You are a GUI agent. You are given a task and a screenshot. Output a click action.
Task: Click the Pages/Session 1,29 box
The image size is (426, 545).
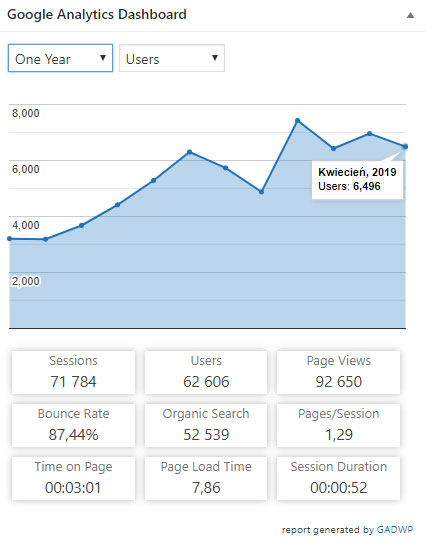[x=338, y=425]
